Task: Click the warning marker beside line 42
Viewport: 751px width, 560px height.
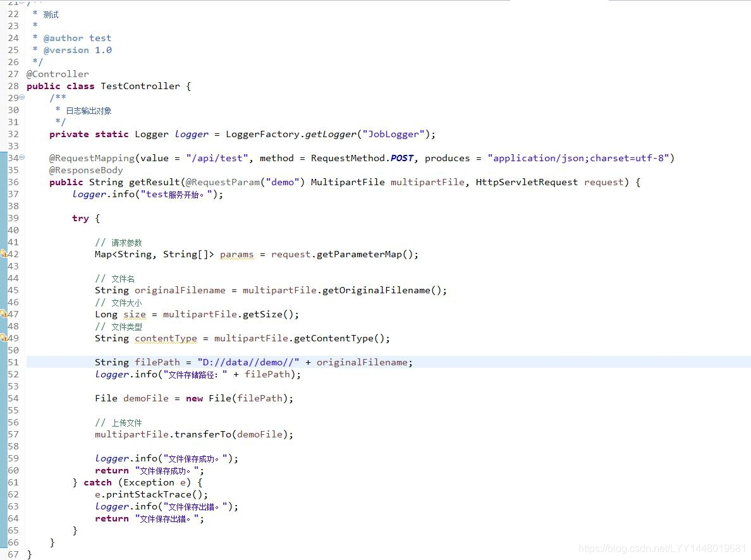Action: pos(3,253)
